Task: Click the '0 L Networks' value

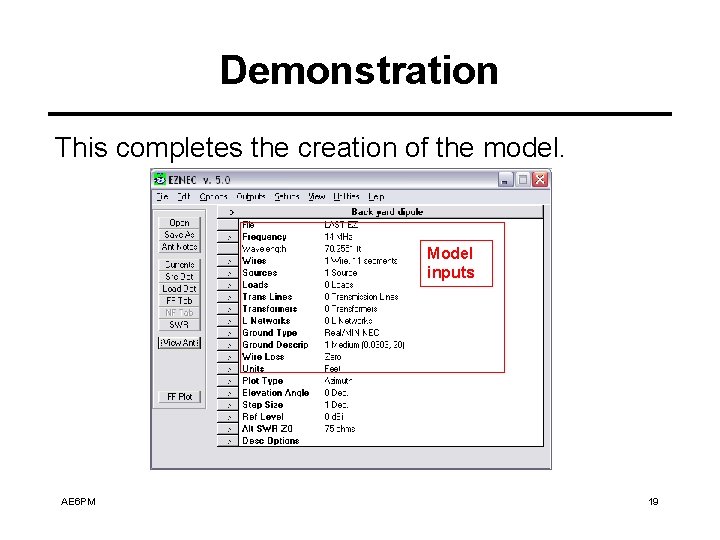Action: (x=348, y=321)
